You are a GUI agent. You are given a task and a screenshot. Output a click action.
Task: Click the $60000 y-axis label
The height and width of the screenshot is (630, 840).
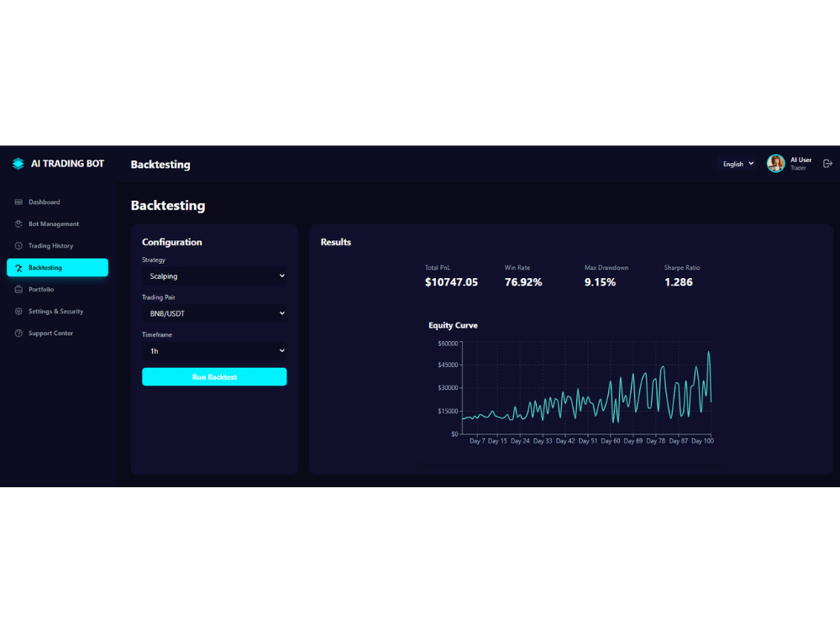click(x=448, y=344)
